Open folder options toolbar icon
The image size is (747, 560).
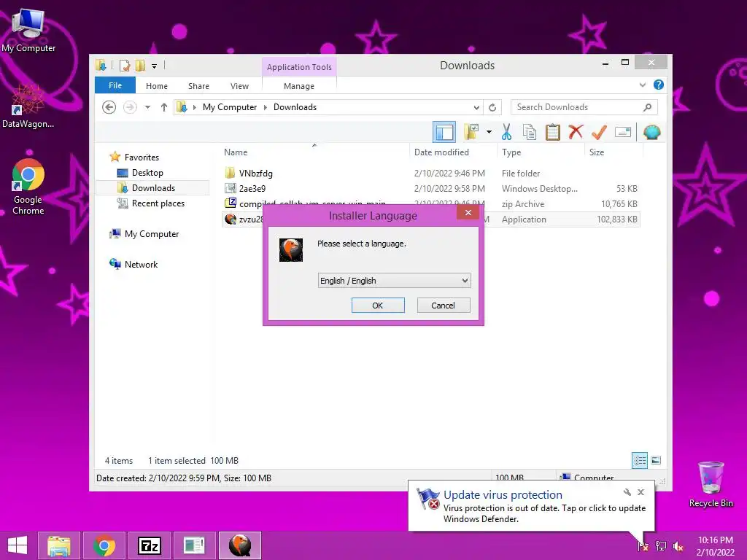click(x=472, y=132)
